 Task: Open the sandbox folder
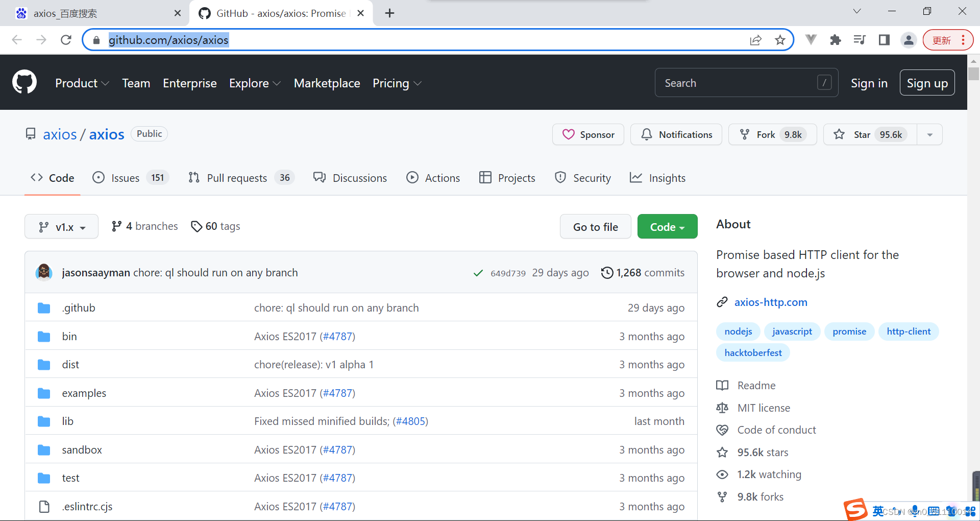click(82, 450)
